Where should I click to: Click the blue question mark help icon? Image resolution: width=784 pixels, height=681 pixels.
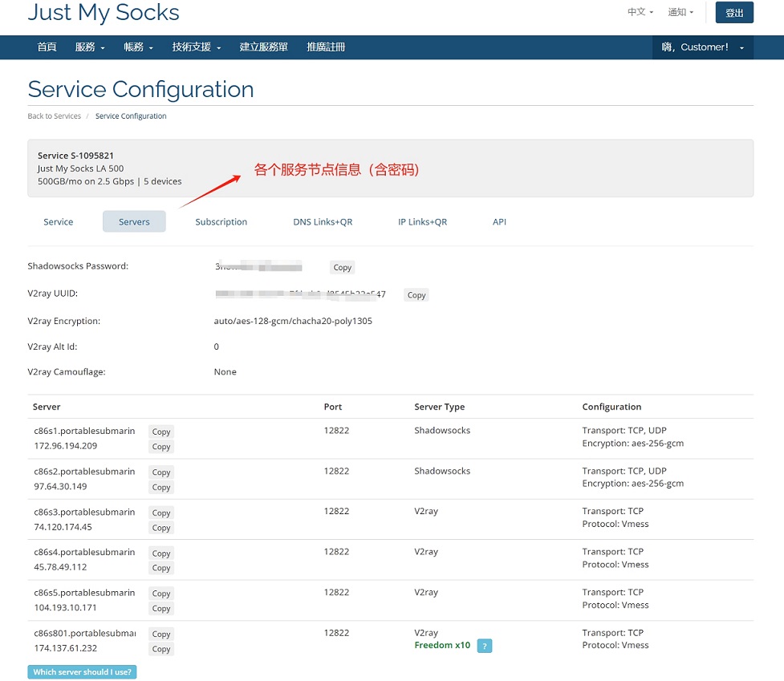(484, 646)
